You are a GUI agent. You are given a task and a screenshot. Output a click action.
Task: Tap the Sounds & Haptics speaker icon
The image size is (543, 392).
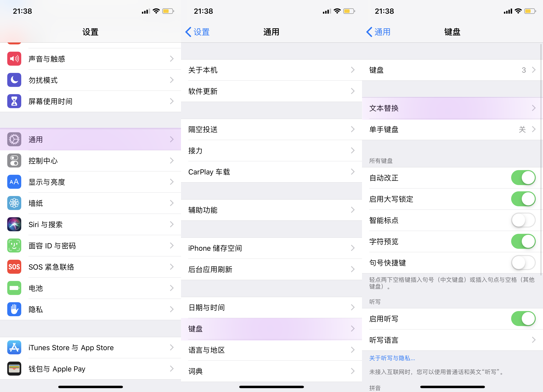[14, 59]
